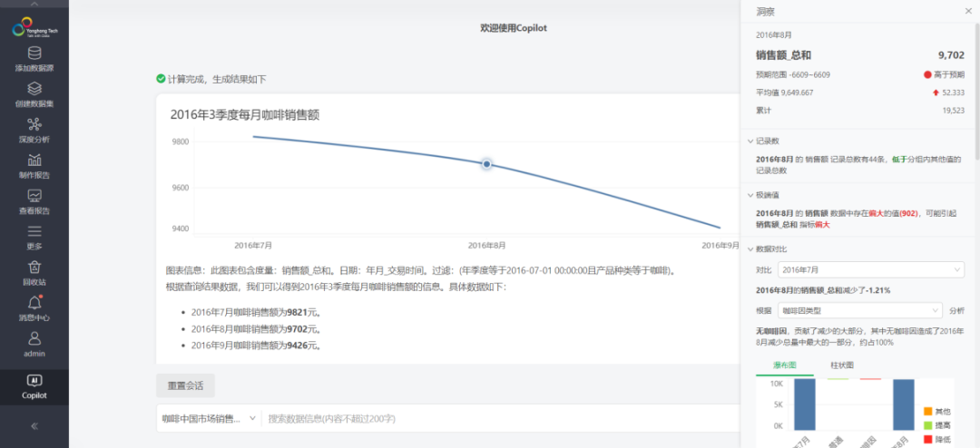This screenshot has width=980, height=448.
Task: Click the 重置会话 button
Action: pyautogui.click(x=185, y=385)
